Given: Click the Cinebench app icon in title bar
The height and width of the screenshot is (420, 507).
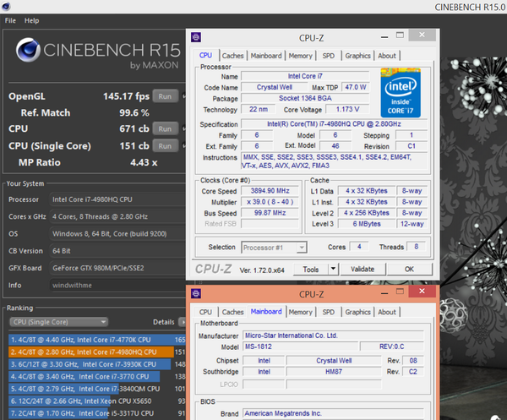Looking at the screenshot, I should click(x=8, y=7).
